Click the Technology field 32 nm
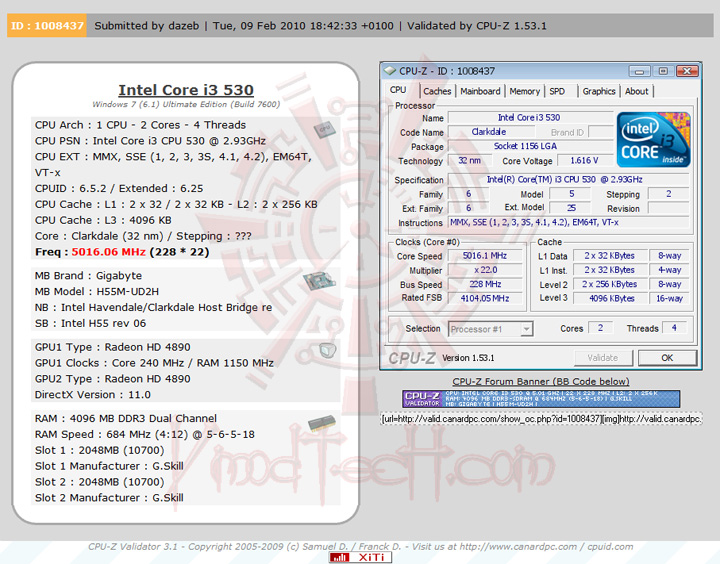Screen dimensions: 720x564 (469, 160)
